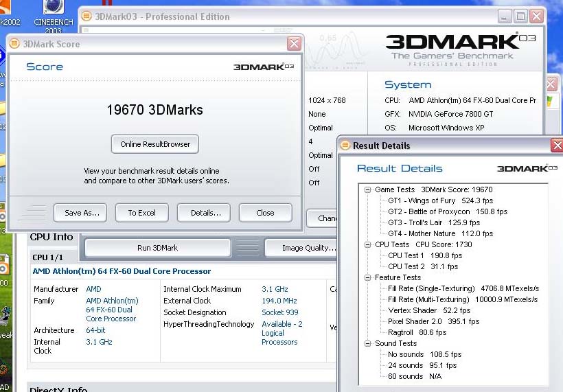Select CPU Test 2 result row
563x392 pixels.
(x=423, y=267)
